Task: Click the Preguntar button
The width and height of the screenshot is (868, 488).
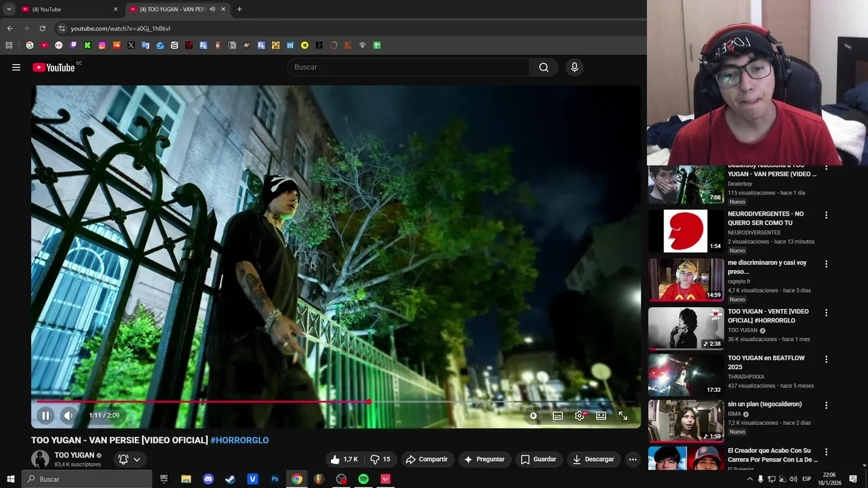Action: [x=484, y=460]
